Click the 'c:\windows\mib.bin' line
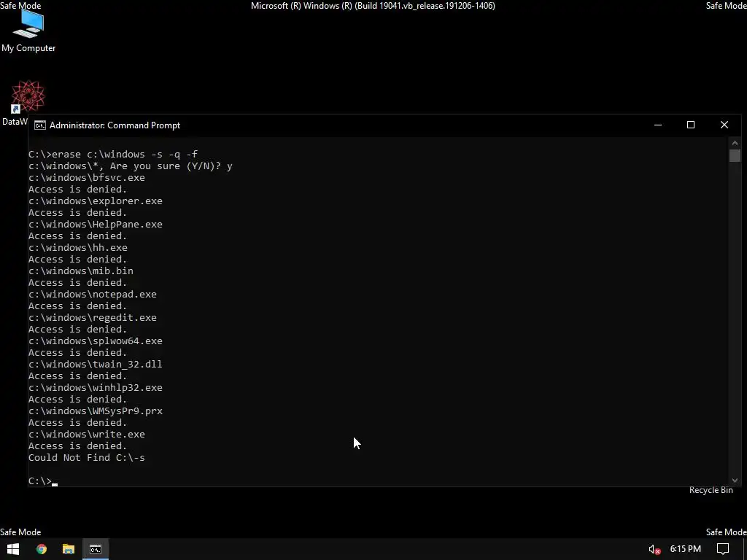The height and width of the screenshot is (560, 747). coord(80,271)
